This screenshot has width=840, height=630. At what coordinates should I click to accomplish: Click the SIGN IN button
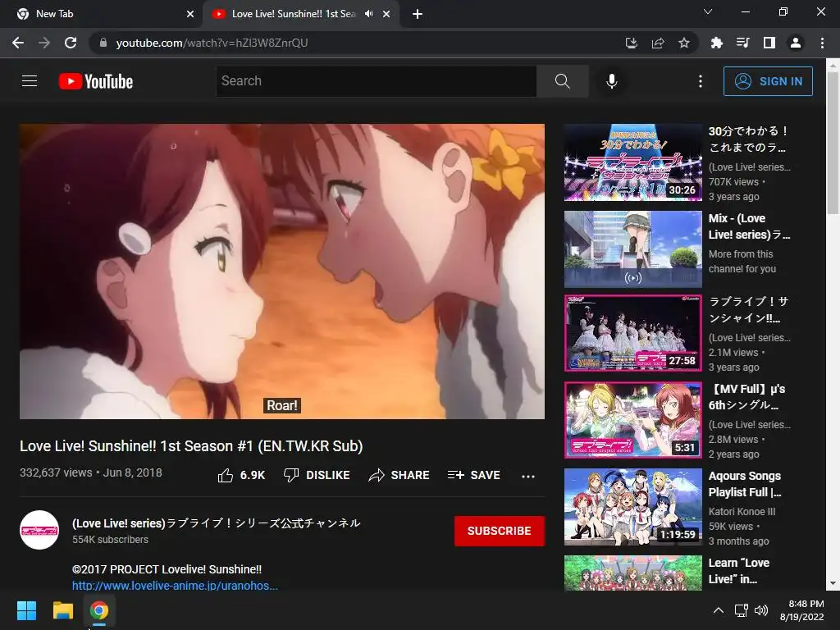point(768,81)
